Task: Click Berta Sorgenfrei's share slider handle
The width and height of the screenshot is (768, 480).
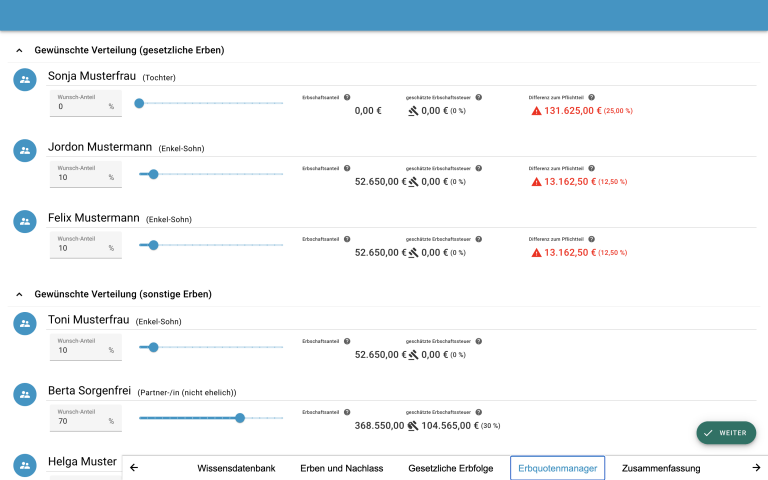Action: [x=240, y=418]
